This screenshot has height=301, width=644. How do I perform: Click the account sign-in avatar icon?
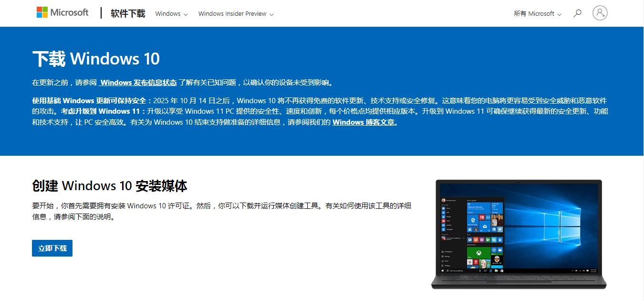(x=600, y=13)
